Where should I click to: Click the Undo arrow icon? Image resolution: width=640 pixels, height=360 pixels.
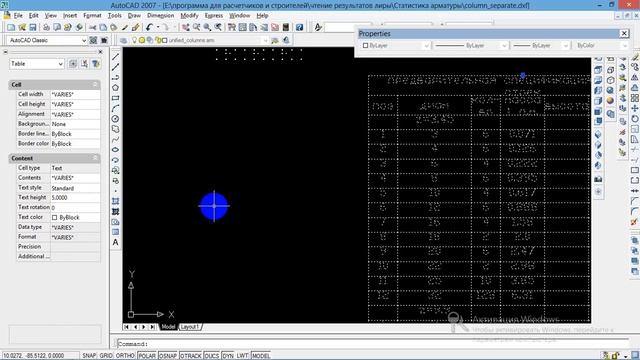click(x=149, y=27)
